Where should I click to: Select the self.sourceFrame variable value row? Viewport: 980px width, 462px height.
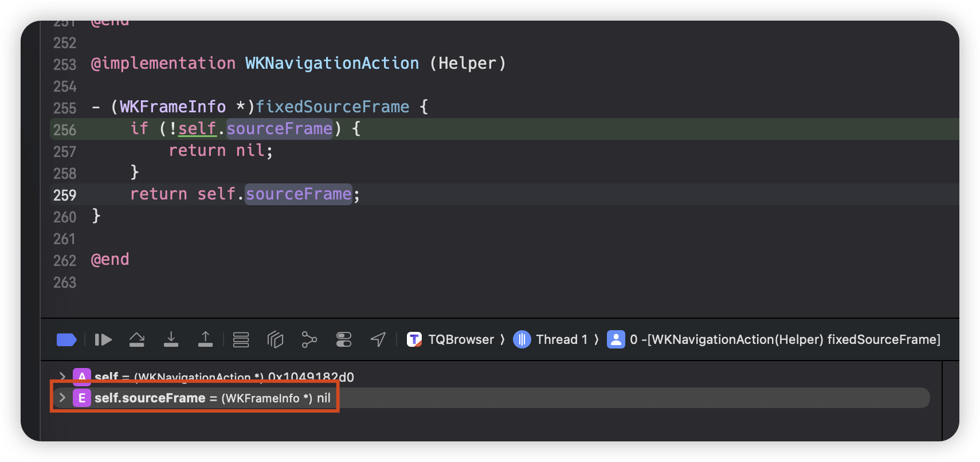[x=516, y=398]
